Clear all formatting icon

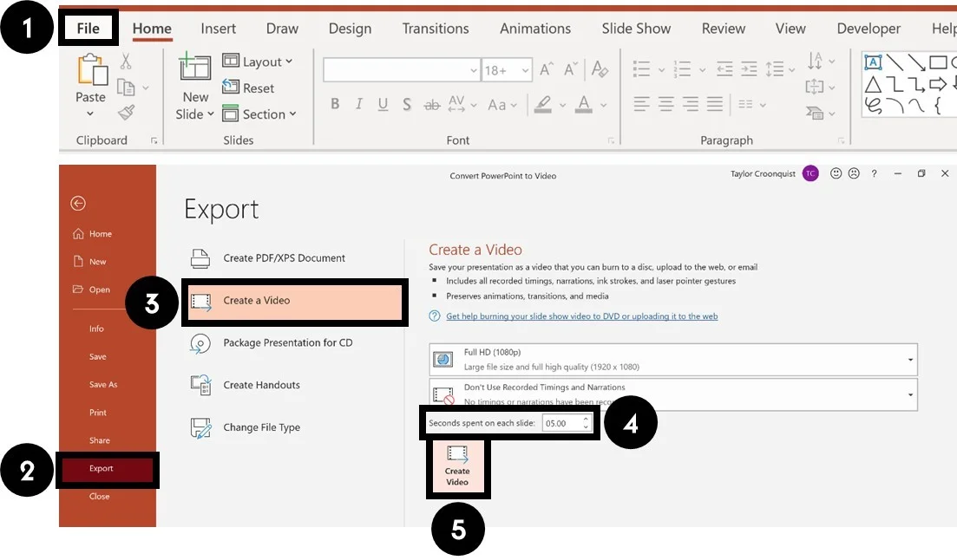tap(600, 69)
